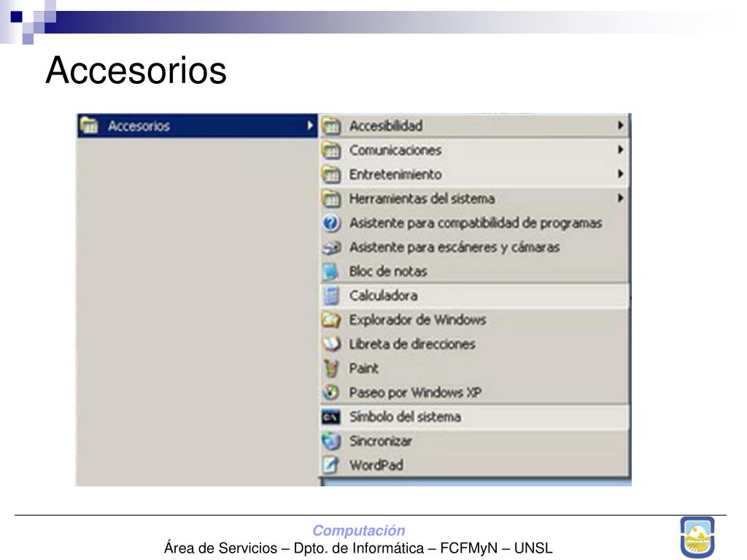
Task: Select Comunicaciones in the menu
Action: pyautogui.click(x=474, y=150)
